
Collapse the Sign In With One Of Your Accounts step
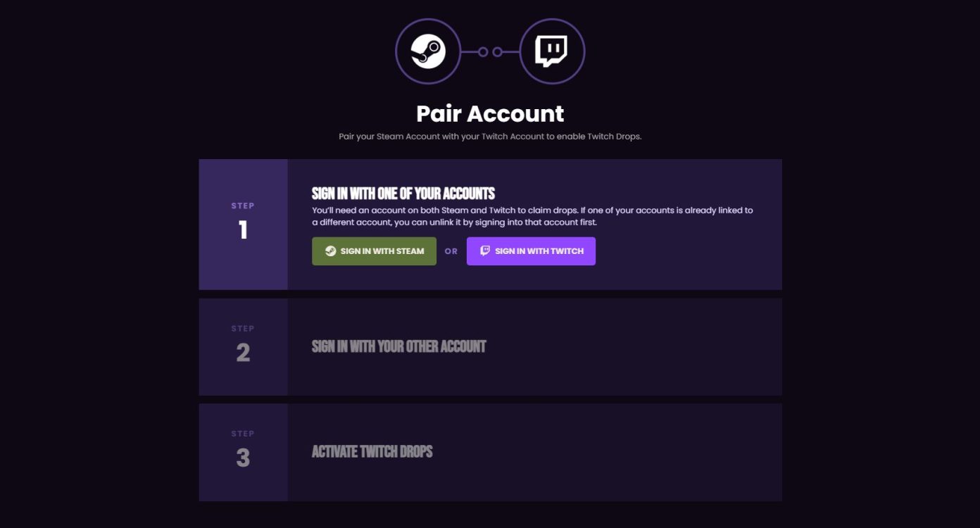(x=403, y=194)
